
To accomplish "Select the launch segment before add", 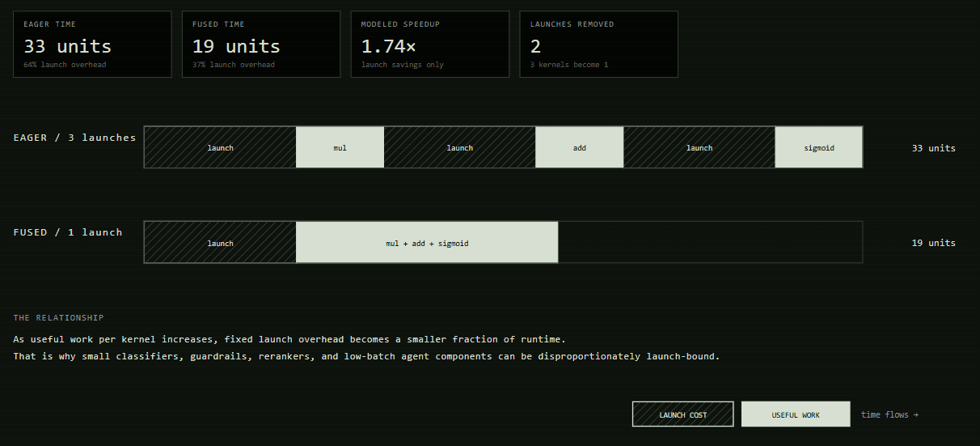I will click(460, 147).
